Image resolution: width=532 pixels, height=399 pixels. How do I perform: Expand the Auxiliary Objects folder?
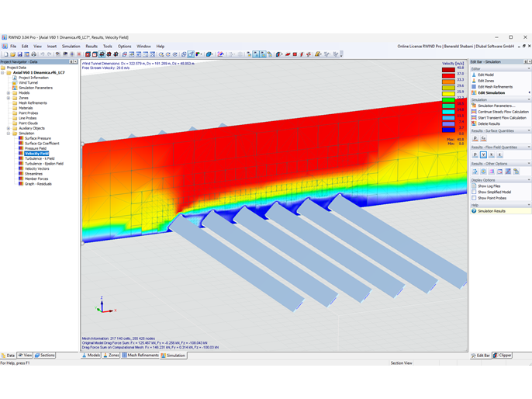(x=9, y=128)
